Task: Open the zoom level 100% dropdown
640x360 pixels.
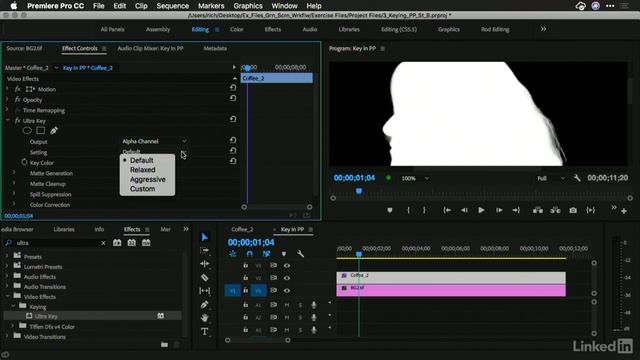Action: (415, 178)
